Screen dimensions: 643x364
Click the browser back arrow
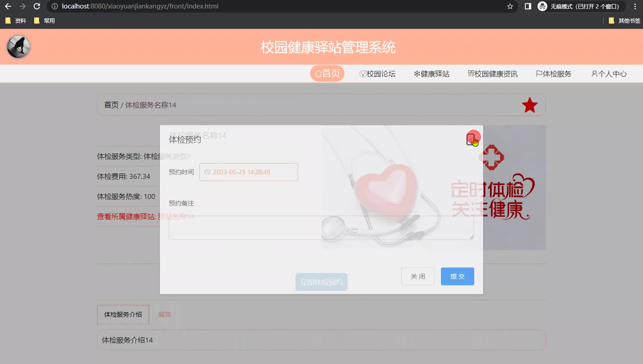pyautogui.click(x=8, y=6)
